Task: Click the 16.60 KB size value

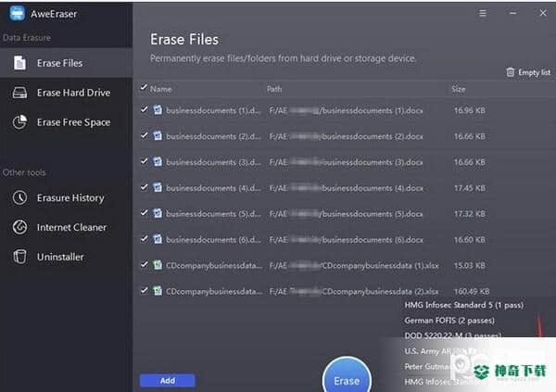Action: 470,240
